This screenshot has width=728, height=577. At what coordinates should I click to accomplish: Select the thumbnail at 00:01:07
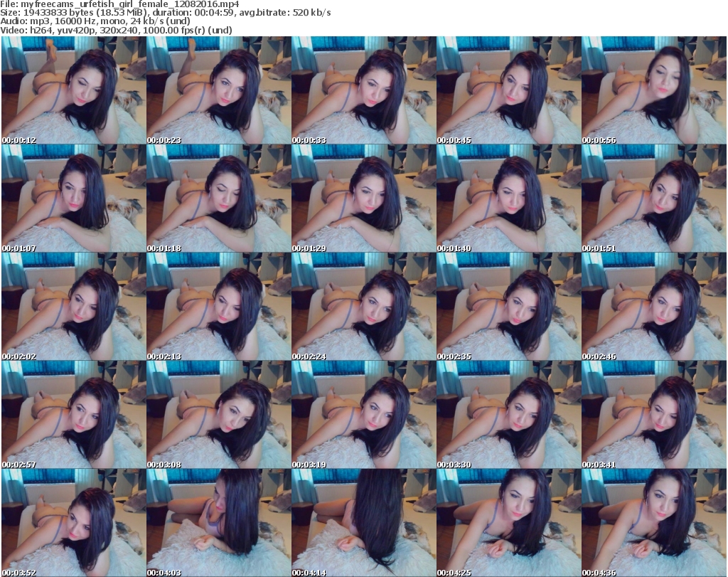(x=74, y=198)
